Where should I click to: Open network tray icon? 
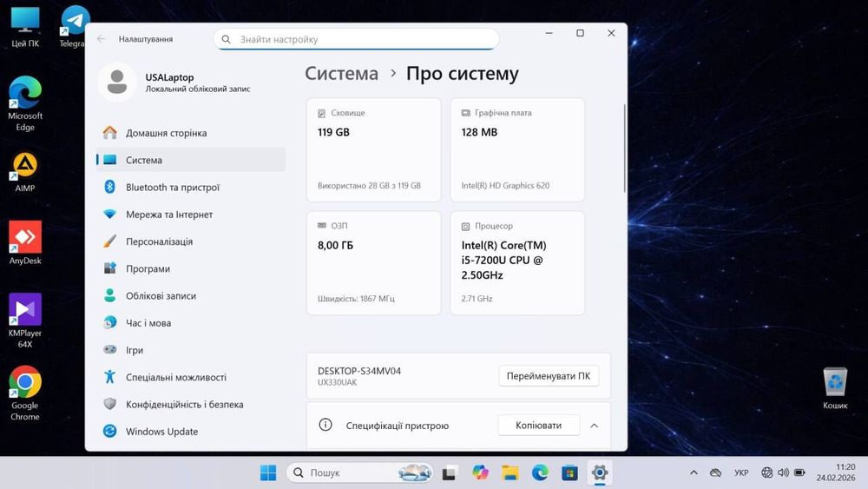coord(766,472)
